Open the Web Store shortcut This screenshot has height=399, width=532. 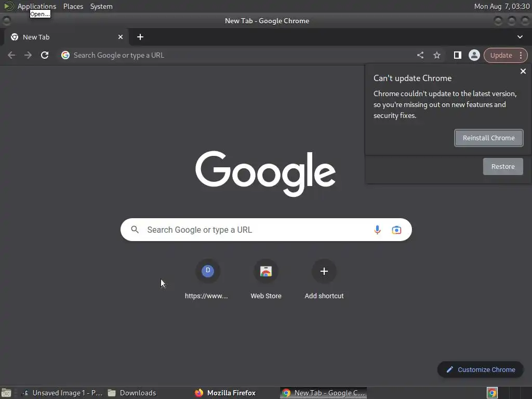click(265, 280)
